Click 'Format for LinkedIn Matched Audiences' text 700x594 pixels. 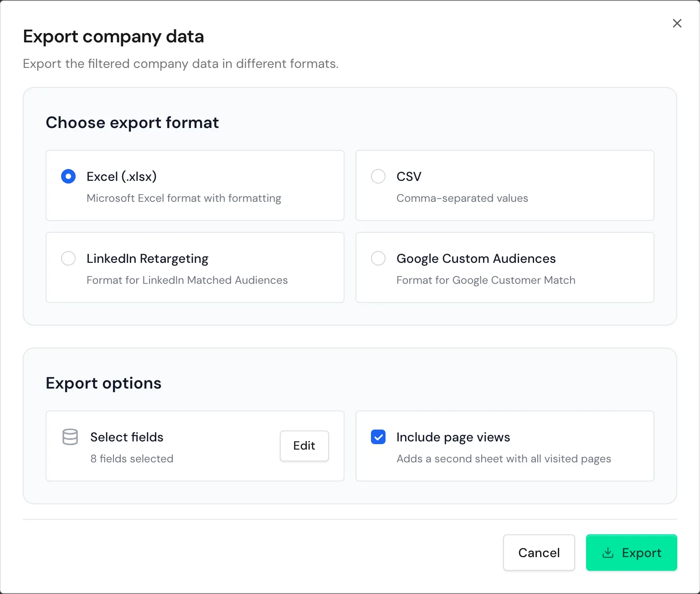point(187,280)
